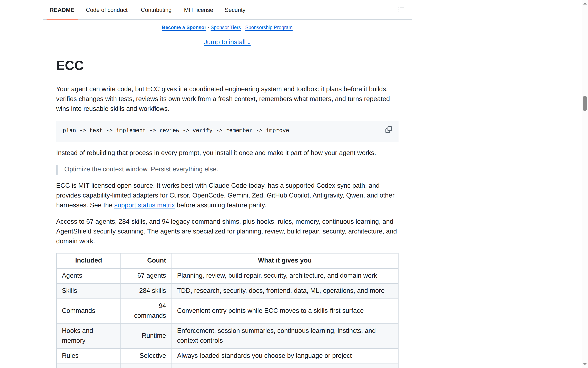Click the Agents row description text
This screenshot has width=588, height=368.
pos(277,276)
